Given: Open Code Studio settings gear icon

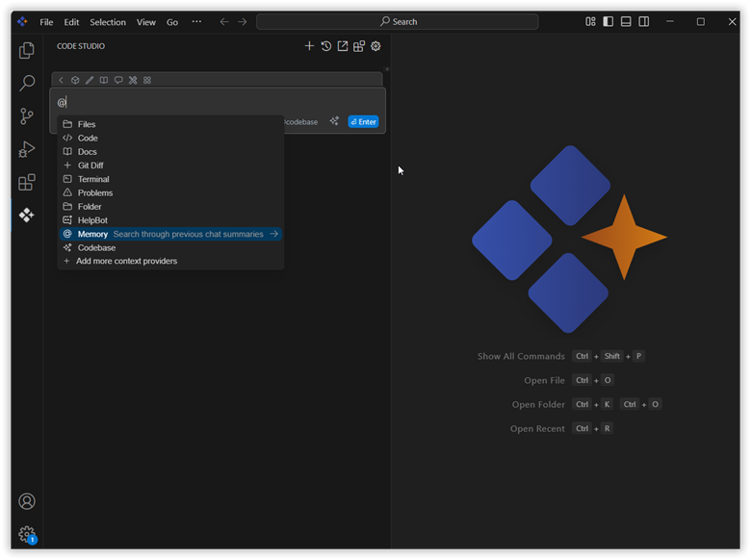Looking at the screenshot, I should pyautogui.click(x=375, y=46).
